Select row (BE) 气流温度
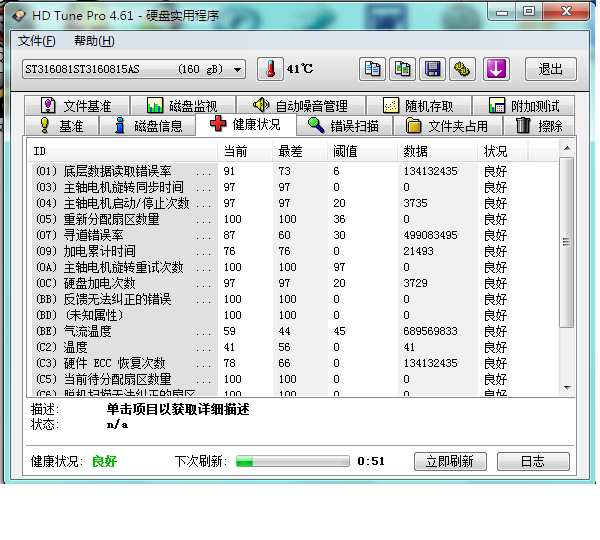The image size is (600, 540). coord(293,331)
